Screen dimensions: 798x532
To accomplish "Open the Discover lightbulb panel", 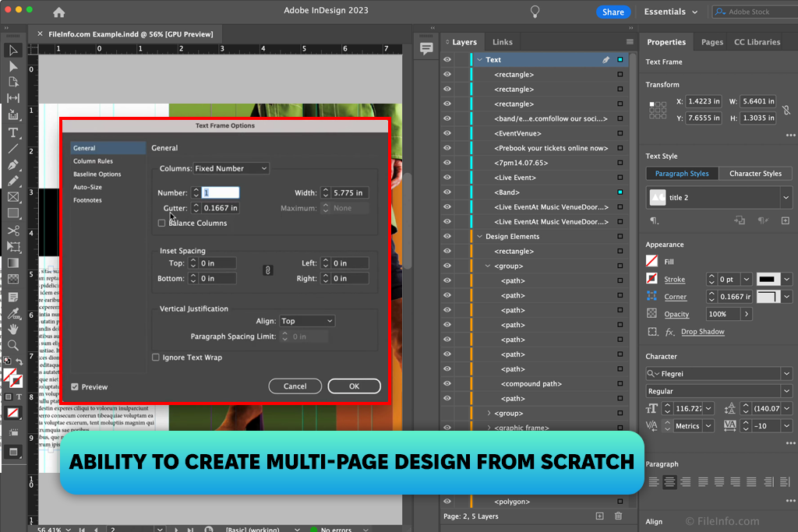I will click(535, 12).
